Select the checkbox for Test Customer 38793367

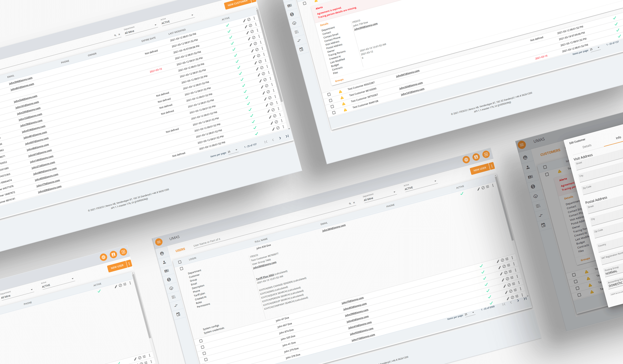[x=332, y=106]
